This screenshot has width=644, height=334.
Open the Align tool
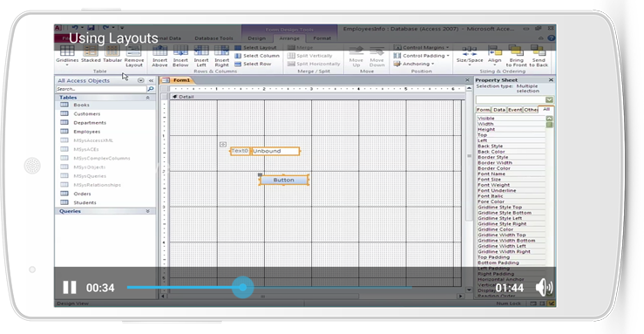494,56
